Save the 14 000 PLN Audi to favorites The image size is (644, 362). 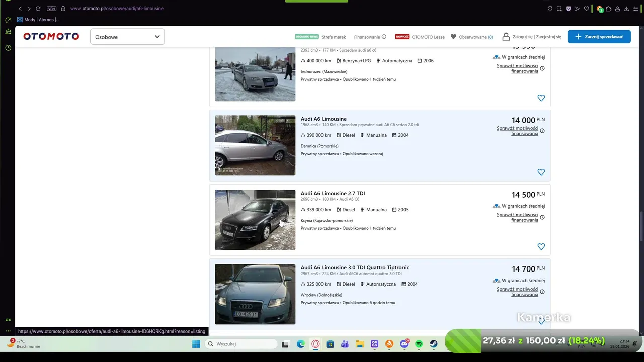tap(541, 172)
